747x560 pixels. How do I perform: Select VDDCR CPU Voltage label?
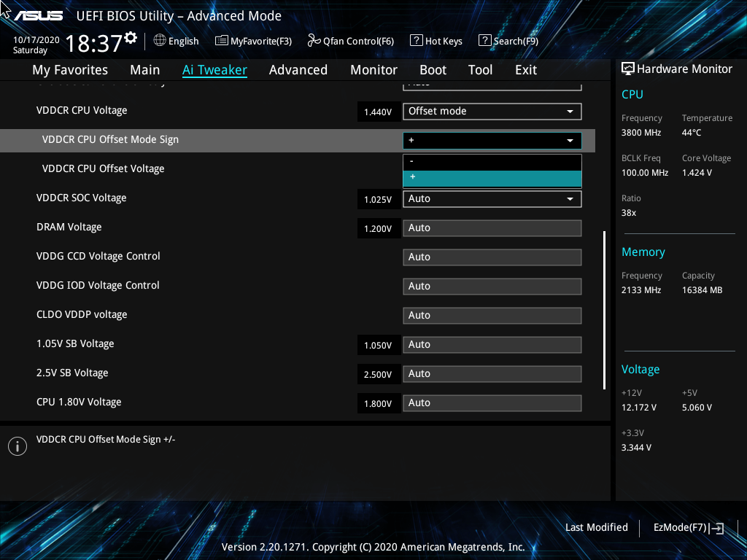[x=82, y=111]
